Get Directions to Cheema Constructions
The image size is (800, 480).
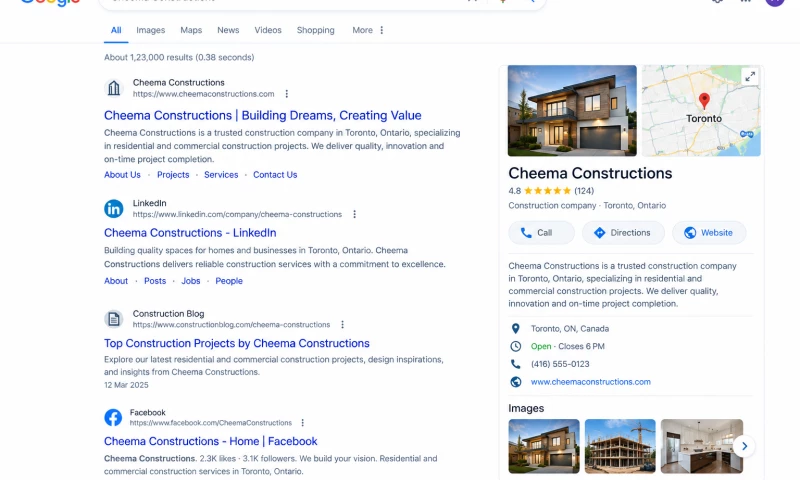click(x=623, y=233)
